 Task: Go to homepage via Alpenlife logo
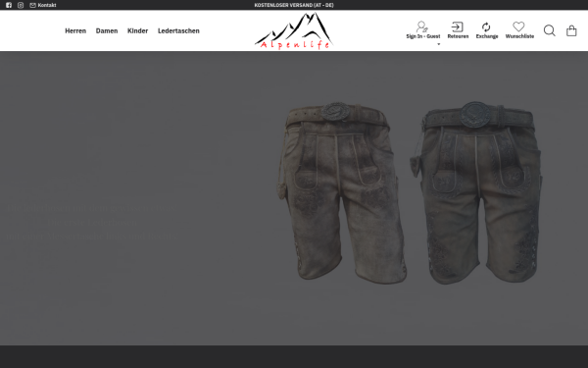point(294,30)
